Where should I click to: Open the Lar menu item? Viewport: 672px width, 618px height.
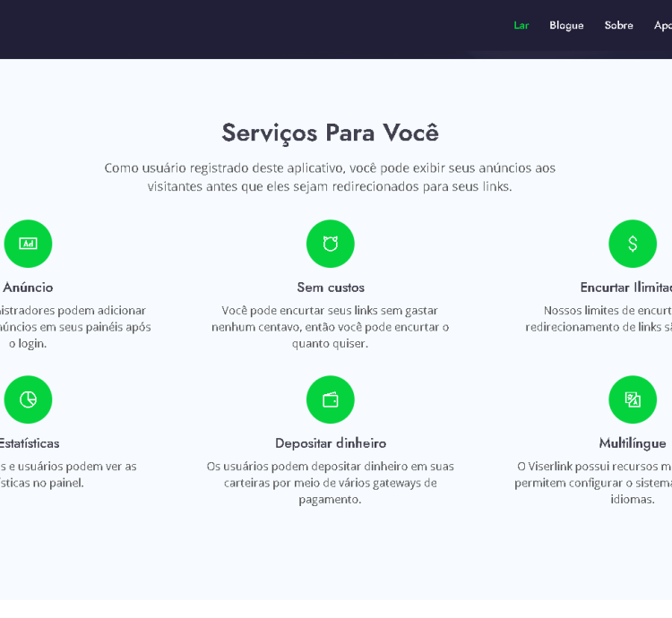pos(521,25)
